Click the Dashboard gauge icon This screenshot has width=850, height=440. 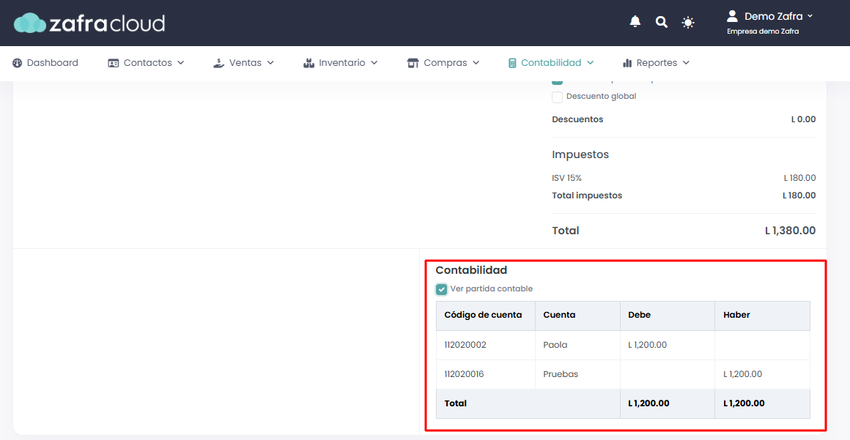pos(17,63)
